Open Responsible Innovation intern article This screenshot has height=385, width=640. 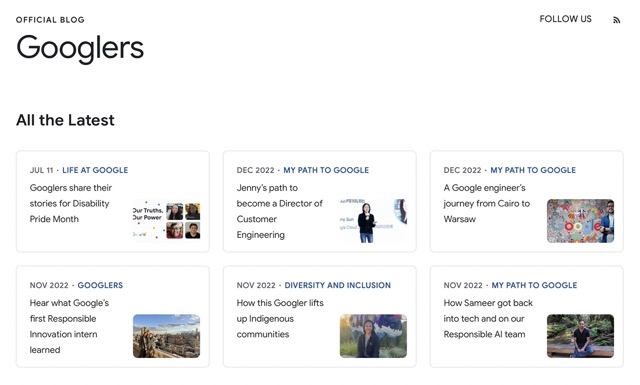pyautogui.click(x=69, y=326)
